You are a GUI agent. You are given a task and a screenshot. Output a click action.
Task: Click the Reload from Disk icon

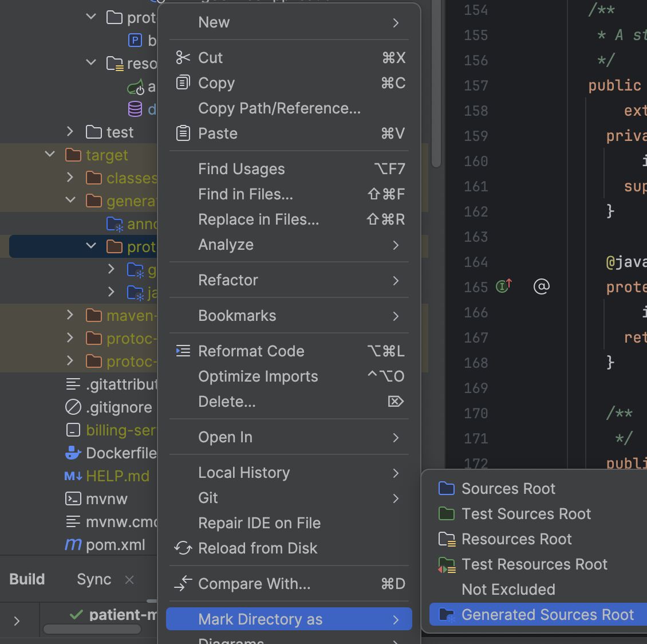(183, 548)
